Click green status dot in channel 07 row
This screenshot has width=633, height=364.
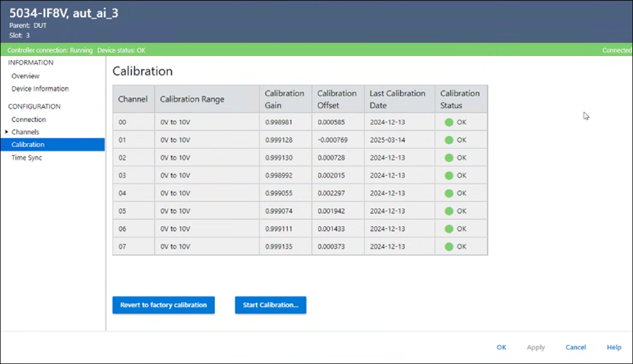tap(449, 247)
